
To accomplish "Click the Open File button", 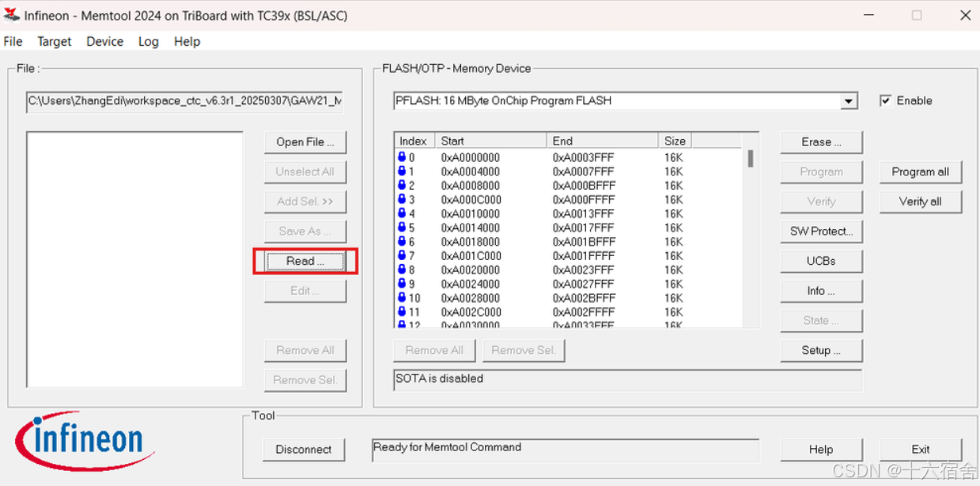I will (305, 142).
